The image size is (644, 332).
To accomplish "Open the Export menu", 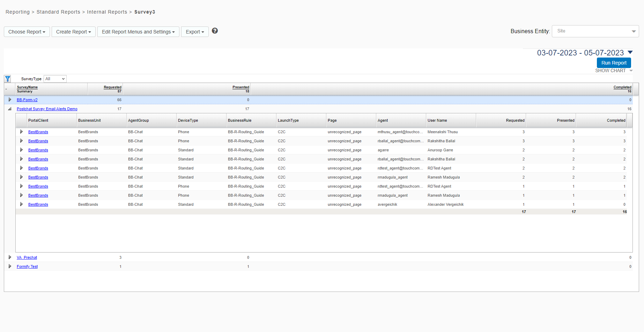I will 195,32.
